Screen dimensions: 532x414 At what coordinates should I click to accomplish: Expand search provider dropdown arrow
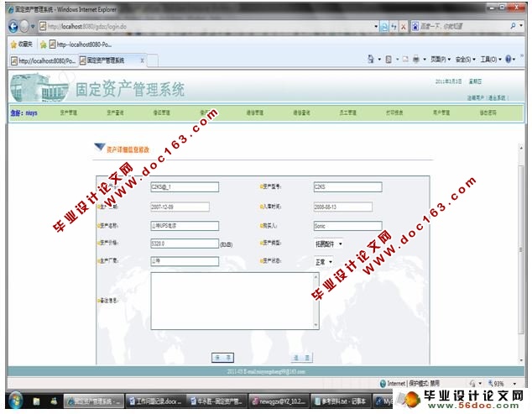click(521, 26)
